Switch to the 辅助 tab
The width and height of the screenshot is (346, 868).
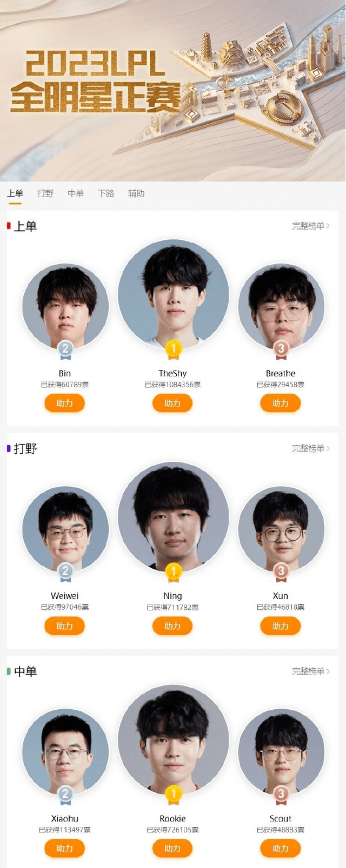pyautogui.click(x=136, y=193)
